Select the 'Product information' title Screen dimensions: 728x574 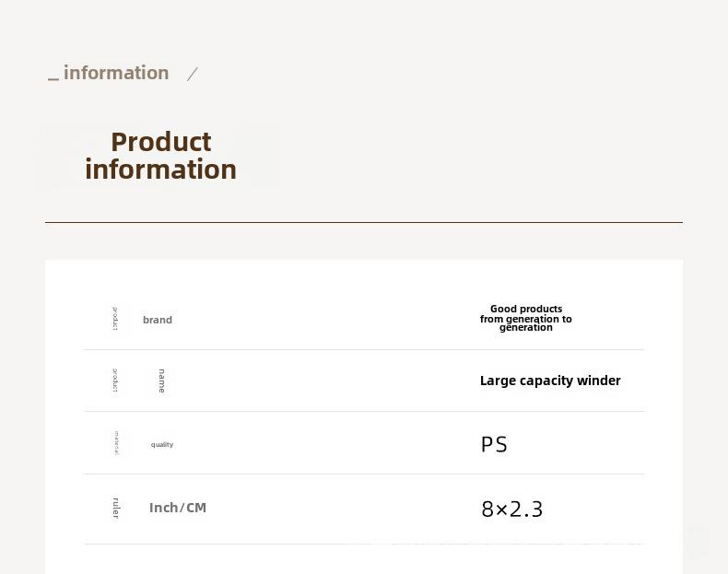(x=160, y=156)
